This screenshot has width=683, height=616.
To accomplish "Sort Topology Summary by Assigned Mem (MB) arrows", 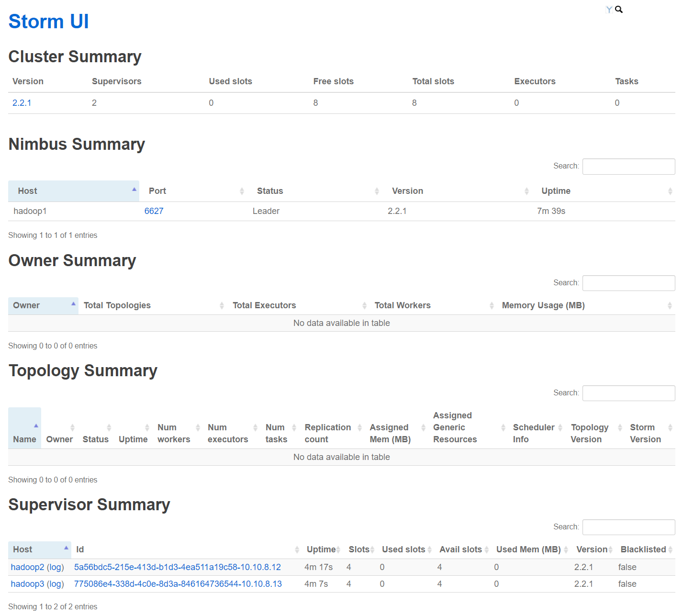I will [423, 427].
